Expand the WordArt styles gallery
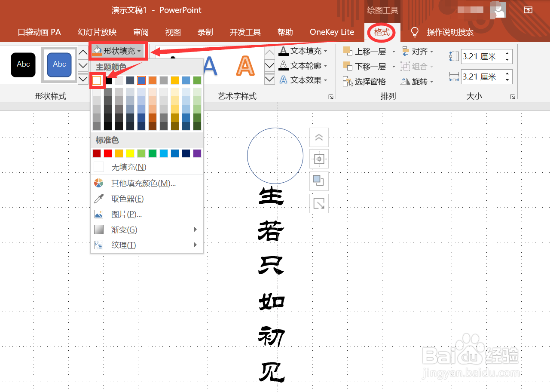Viewport: 550px width, 392px height. click(x=269, y=79)
